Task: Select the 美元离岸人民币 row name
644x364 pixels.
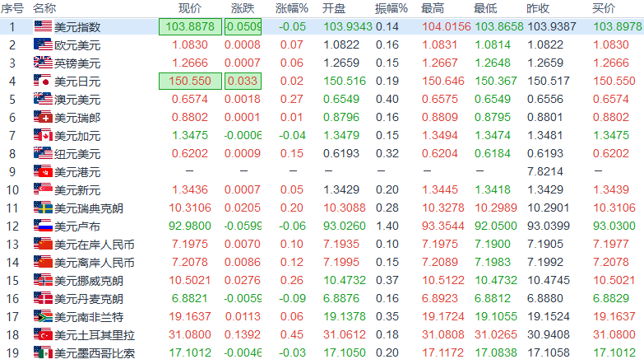Action: pyautogui.click(x=94, y=262)
